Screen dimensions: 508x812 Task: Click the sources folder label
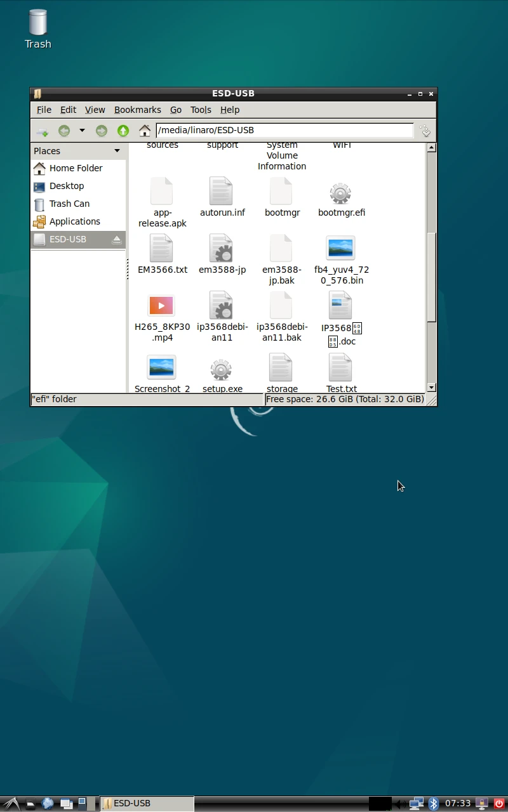(163, 146)
